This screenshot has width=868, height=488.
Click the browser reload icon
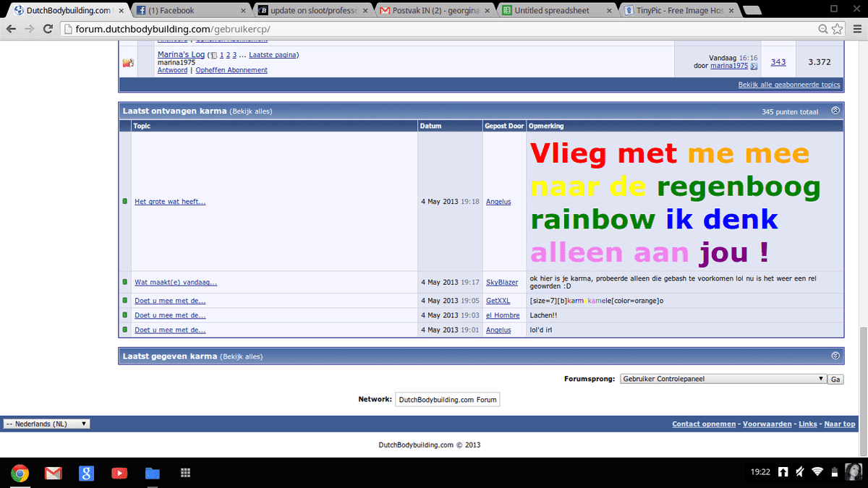click(x=48, y=29)
